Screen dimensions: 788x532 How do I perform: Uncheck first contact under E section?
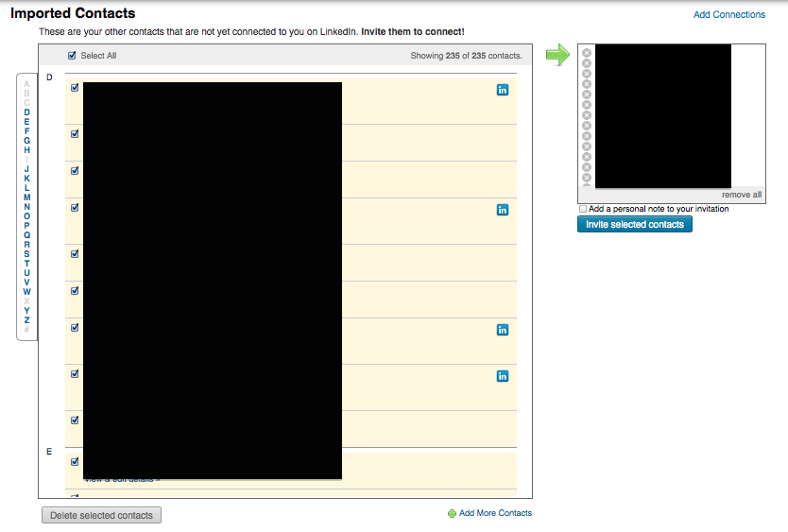coord(75,462)
